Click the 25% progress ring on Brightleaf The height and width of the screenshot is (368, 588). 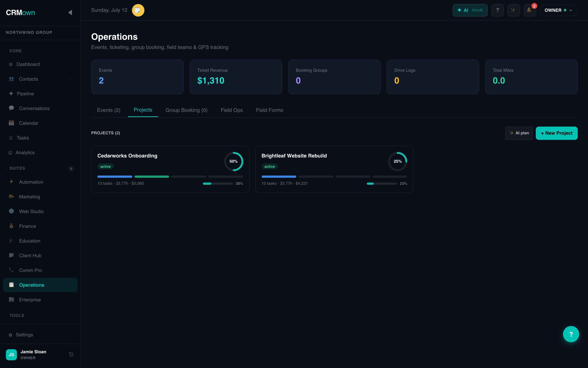397,161
